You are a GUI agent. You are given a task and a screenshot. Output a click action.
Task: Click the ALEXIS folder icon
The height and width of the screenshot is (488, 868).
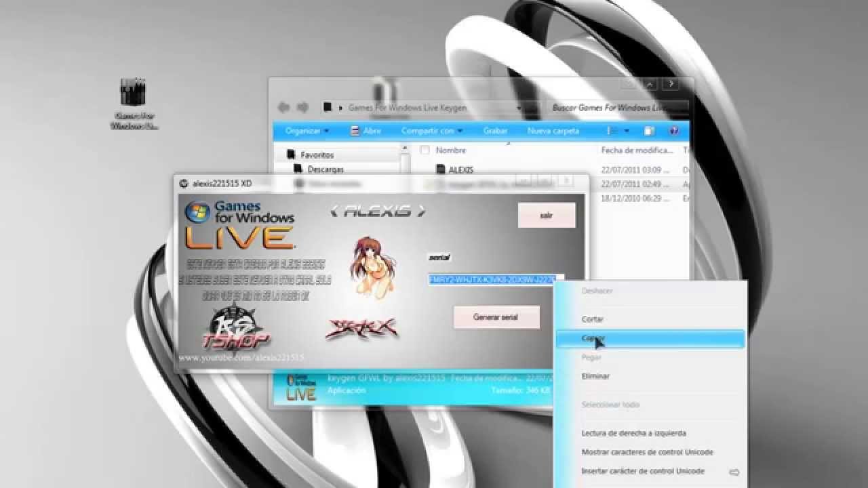[439, 170]
